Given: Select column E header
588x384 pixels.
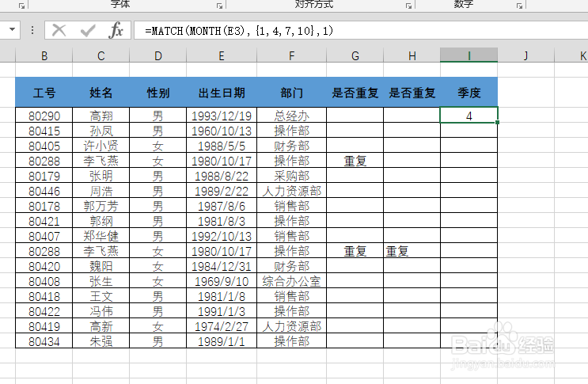Looking at the screenshot, I should [222, 55].
